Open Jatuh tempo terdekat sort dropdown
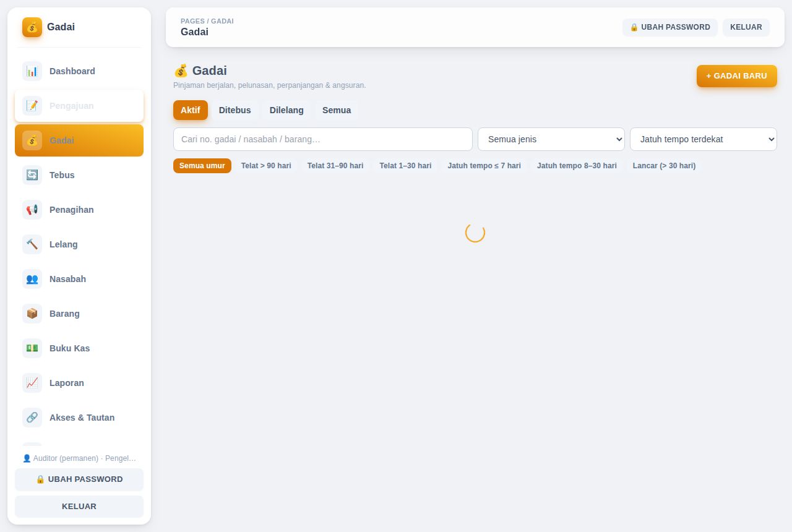Image resolution: width=792 pixels, height=532 pixels. (x=704, y=139)
